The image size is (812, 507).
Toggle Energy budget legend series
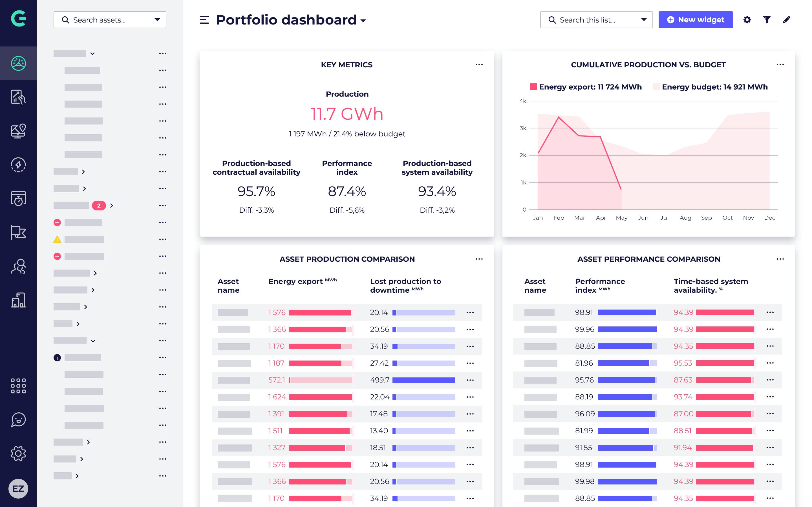(710, 87)
